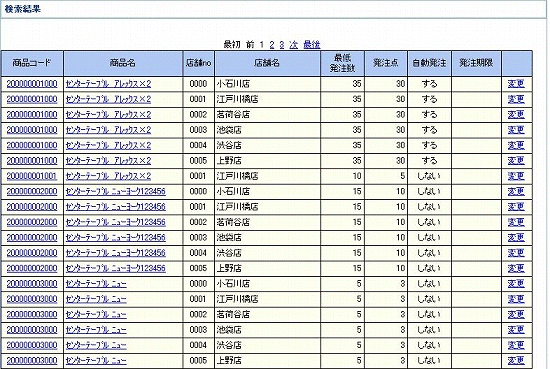Go to results page 2

[272, 45]
